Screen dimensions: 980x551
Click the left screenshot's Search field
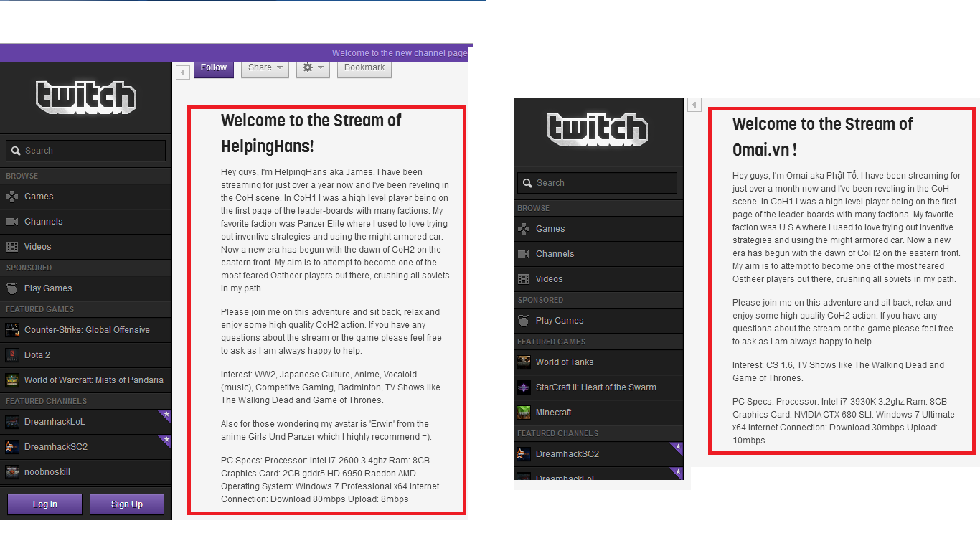click(x=86, y=151)
